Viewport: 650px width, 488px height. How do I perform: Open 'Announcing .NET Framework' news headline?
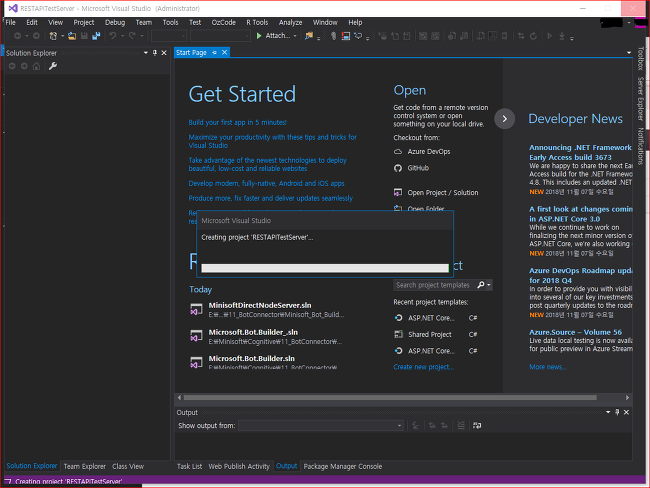coord(580,152)
